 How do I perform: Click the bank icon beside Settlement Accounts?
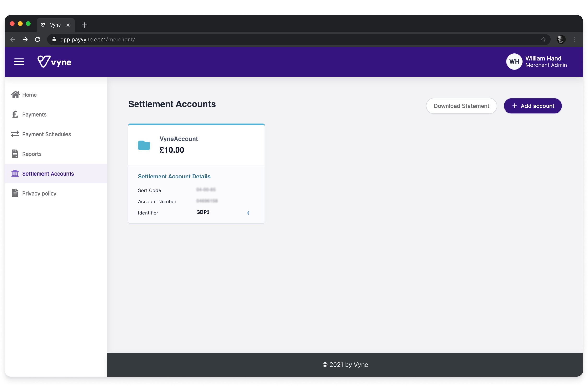point(15,173)
